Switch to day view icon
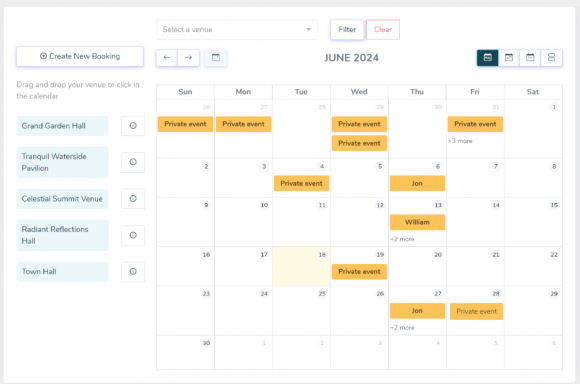 pos(530,58)
